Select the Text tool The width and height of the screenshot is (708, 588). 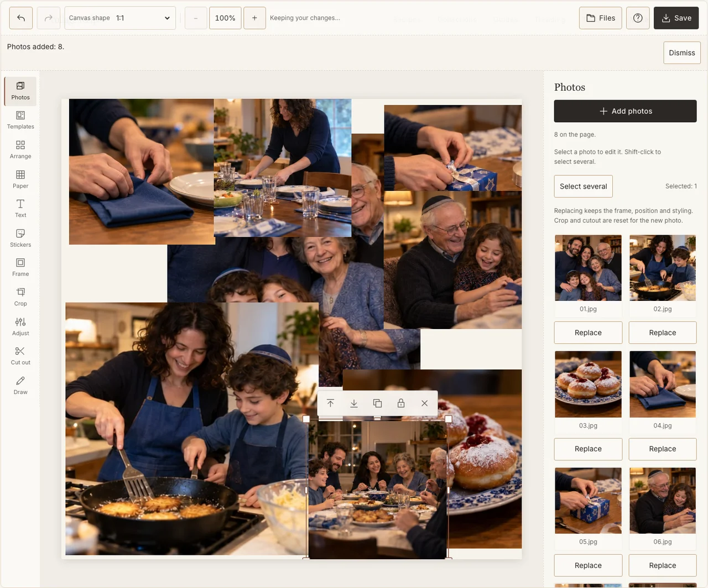20,209
